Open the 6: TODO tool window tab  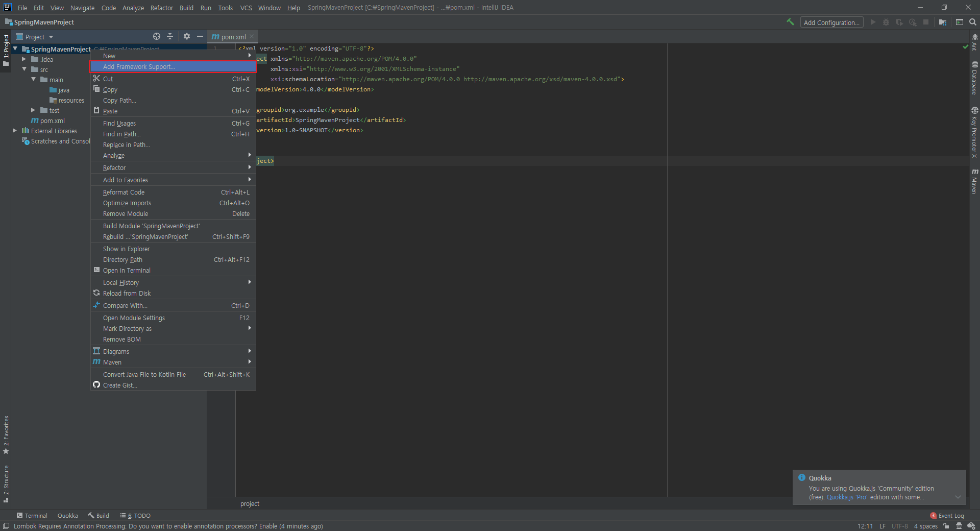(x=135, y=516)
